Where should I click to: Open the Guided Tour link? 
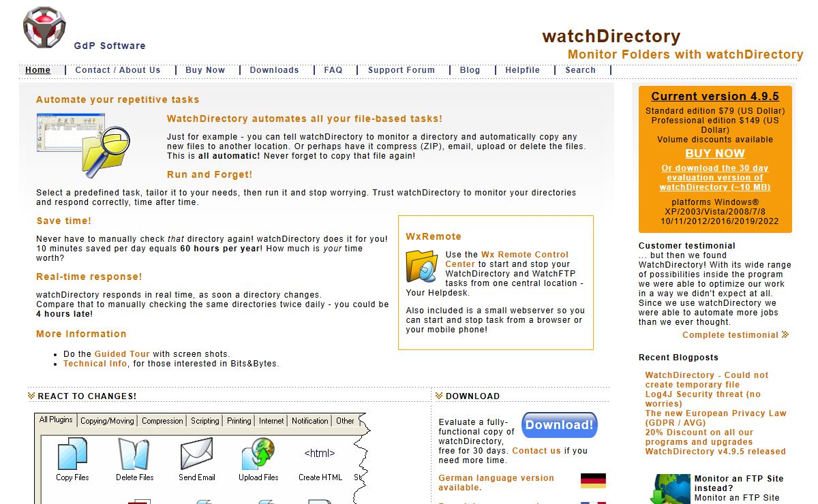[x=122, y=353]
